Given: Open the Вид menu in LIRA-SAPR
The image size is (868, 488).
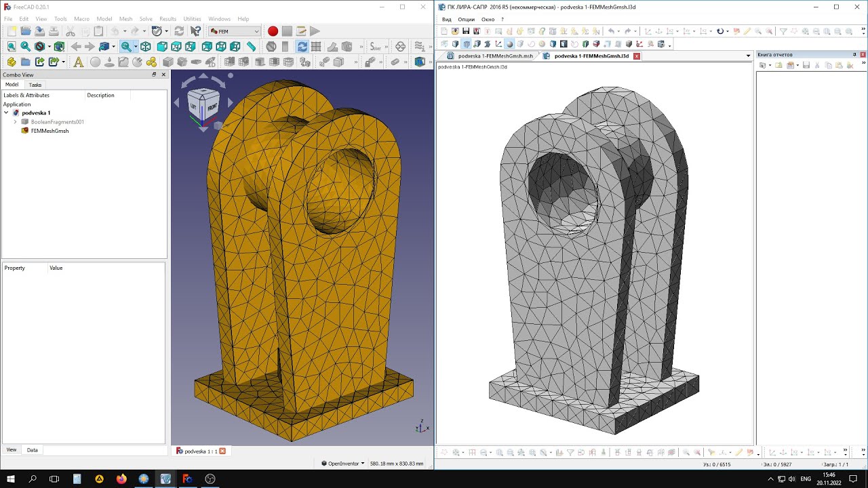Looking at the screenshot, I should pos(447,19).
